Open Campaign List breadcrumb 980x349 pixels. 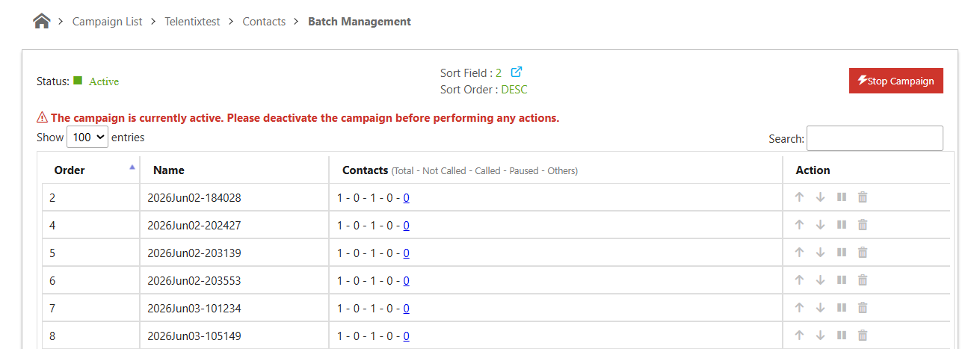pos(107,22)
